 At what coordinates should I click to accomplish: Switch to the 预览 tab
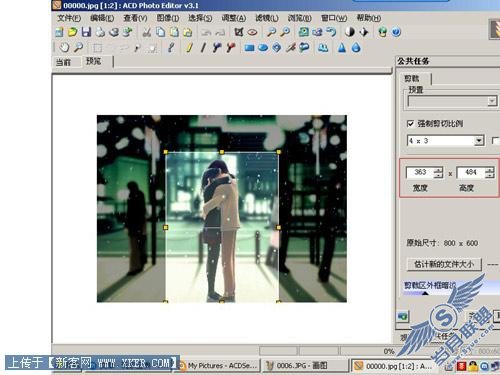tap(94, 61)
